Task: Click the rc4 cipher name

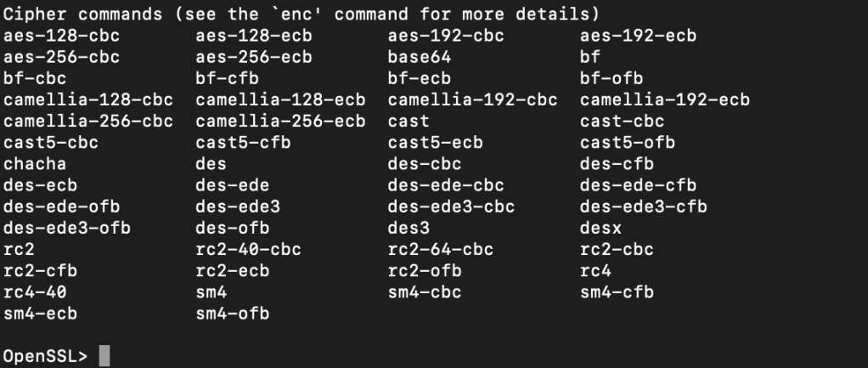Action: point(596,271)
